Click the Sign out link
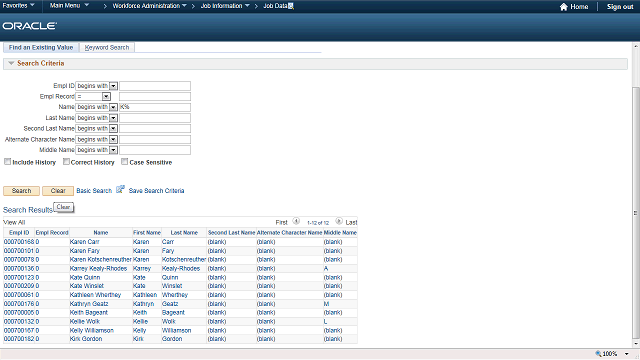Screen dimensions: 640x360 coord(620,7)
